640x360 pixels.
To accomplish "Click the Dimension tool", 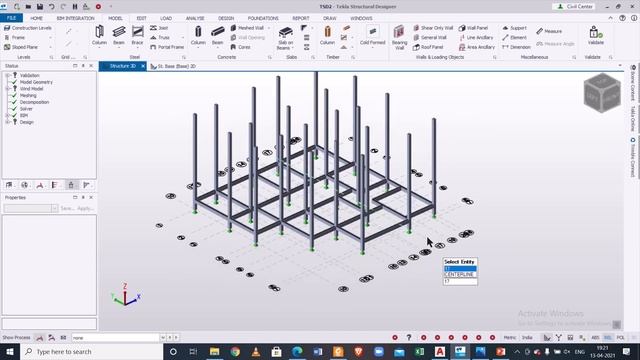I will [x=516, y=47].
